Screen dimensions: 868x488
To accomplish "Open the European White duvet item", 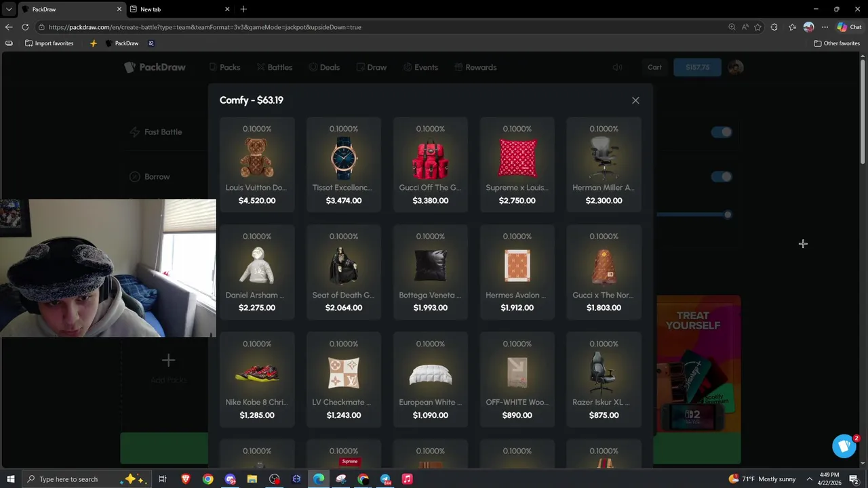I will (431, 380).
